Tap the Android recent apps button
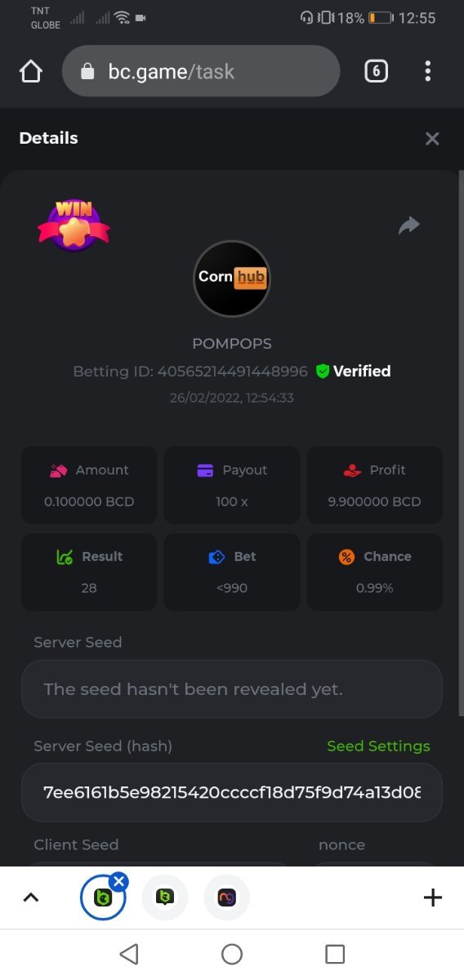 pyautogui.click(x=335, y=954)
